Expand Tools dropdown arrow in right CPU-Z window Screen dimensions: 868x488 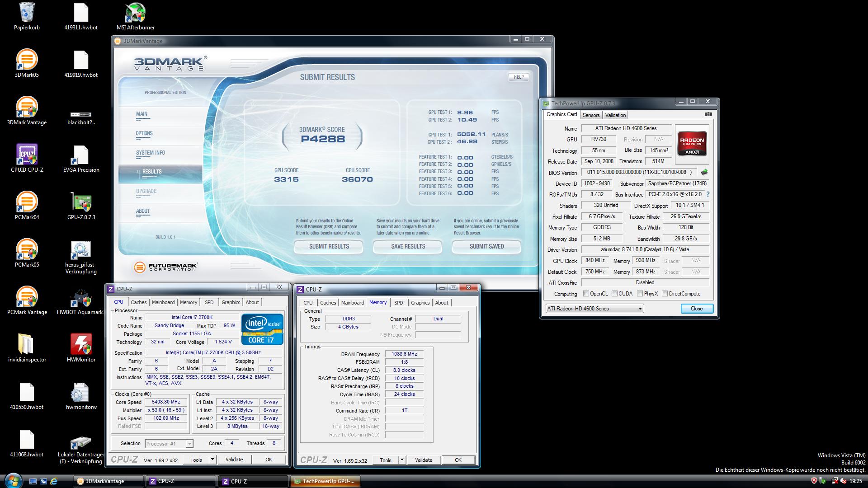coord(402,460)
